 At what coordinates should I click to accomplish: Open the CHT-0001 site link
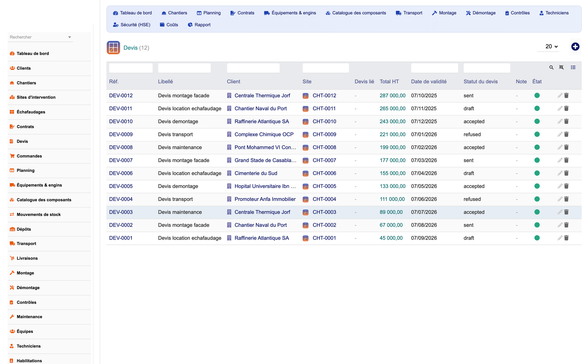(x=324, y=238)
